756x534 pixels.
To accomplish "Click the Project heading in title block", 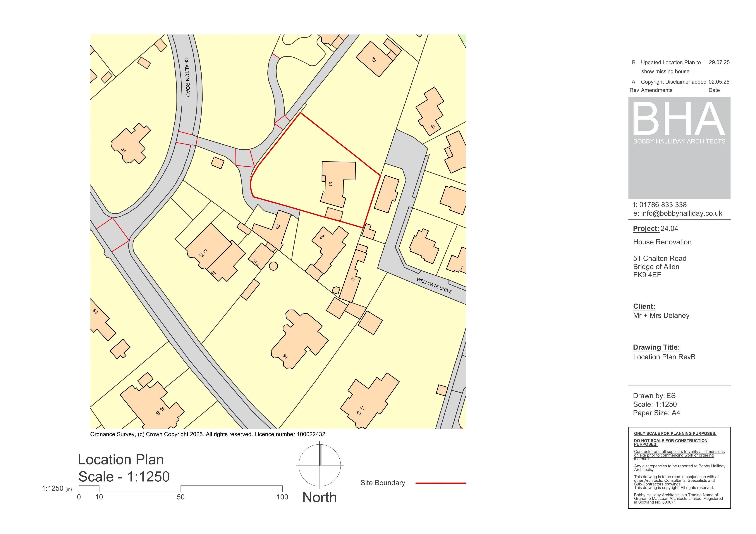I will 646,229.
